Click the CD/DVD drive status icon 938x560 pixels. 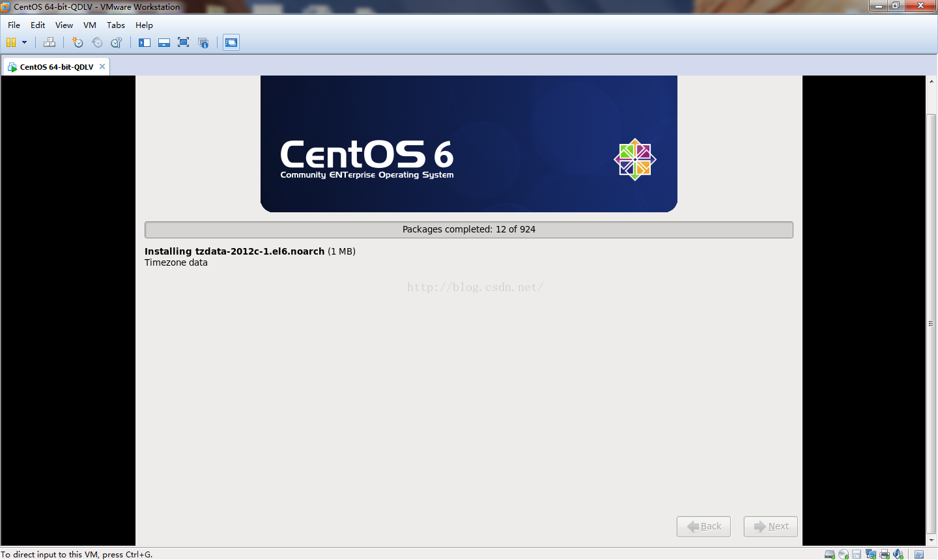(x=844, y=554)
